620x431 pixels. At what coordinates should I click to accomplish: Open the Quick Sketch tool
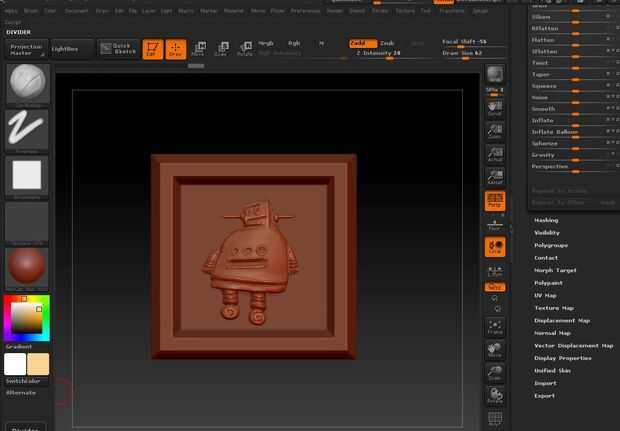[x=118, y=49]
